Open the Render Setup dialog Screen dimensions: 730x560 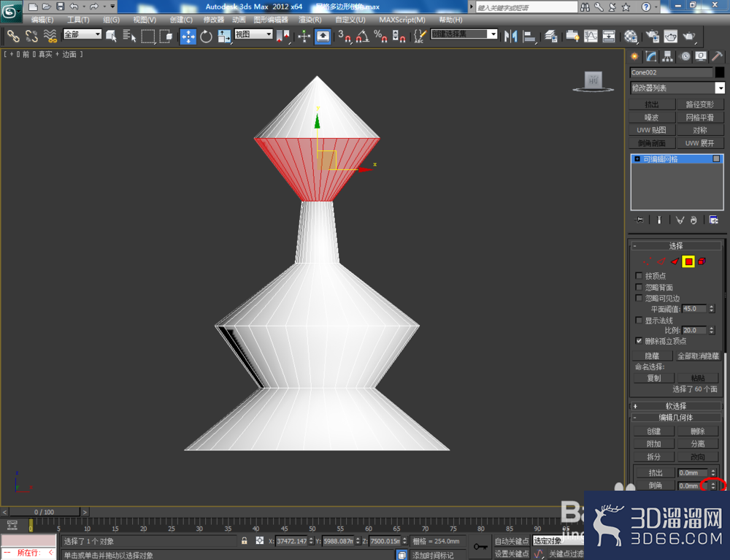[x=652, y=37]
